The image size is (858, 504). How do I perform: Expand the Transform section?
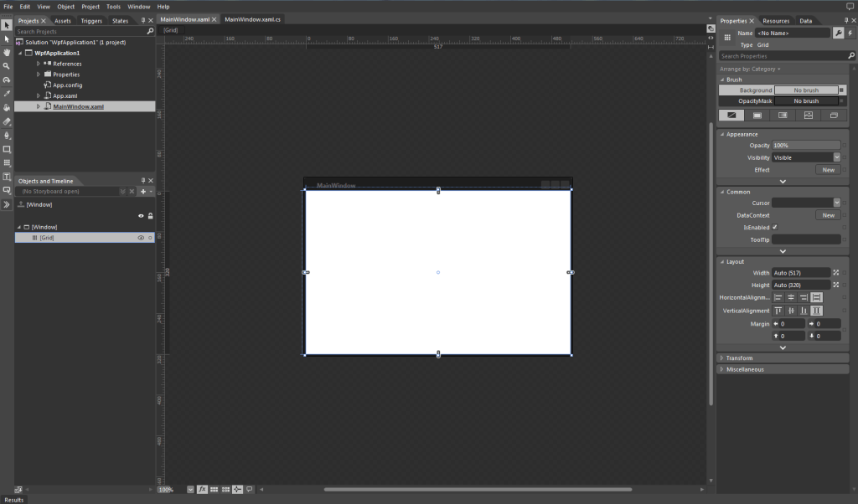[x=721, y=358]
